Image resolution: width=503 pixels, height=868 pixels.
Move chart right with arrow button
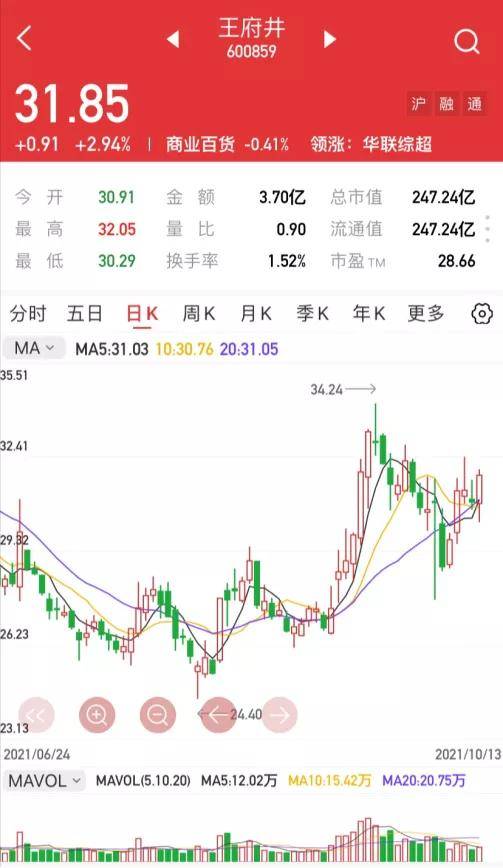(x=279, y=715)
